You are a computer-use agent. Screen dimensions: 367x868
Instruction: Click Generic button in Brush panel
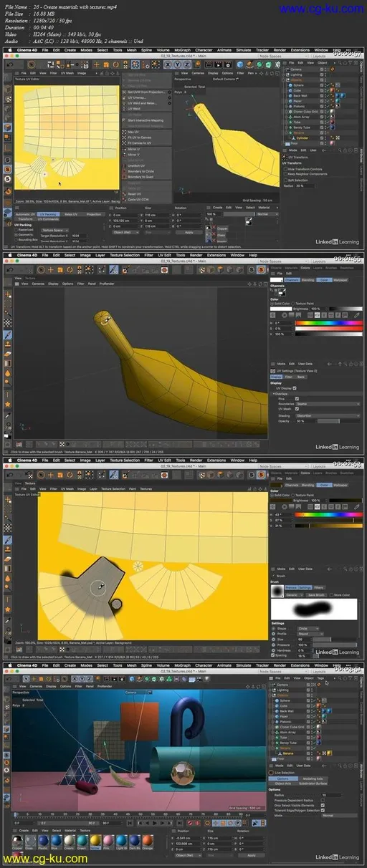[x=294, y=595]
